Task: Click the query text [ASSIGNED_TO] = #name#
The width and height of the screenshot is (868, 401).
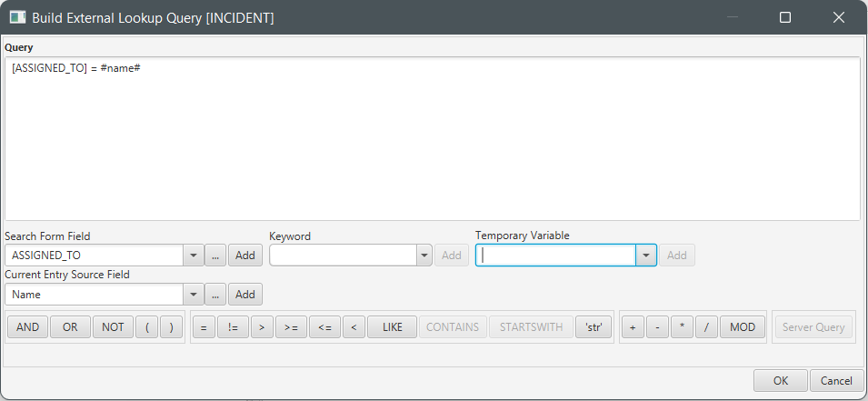Action: pyautogui.click(x=75, y=68)
